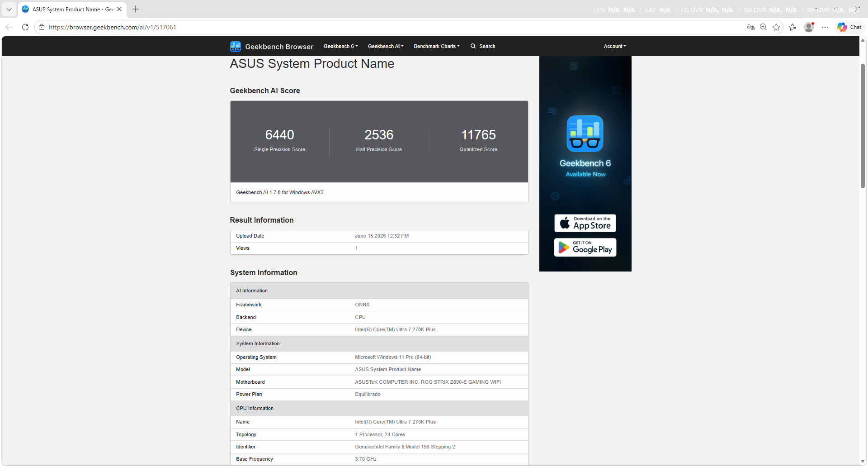Open the tab search dropdown arrow

[x=9, y=9]
